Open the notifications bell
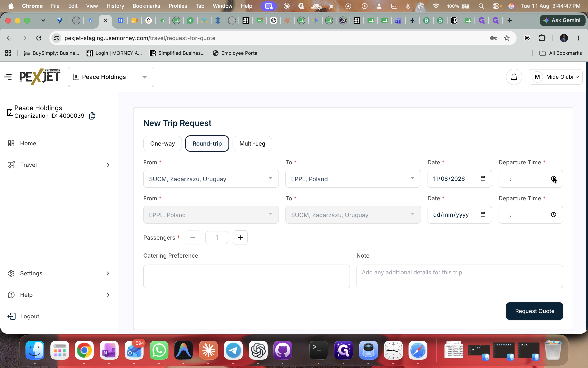The height and width of the screenshot is (368, 588). coord(514,77)
